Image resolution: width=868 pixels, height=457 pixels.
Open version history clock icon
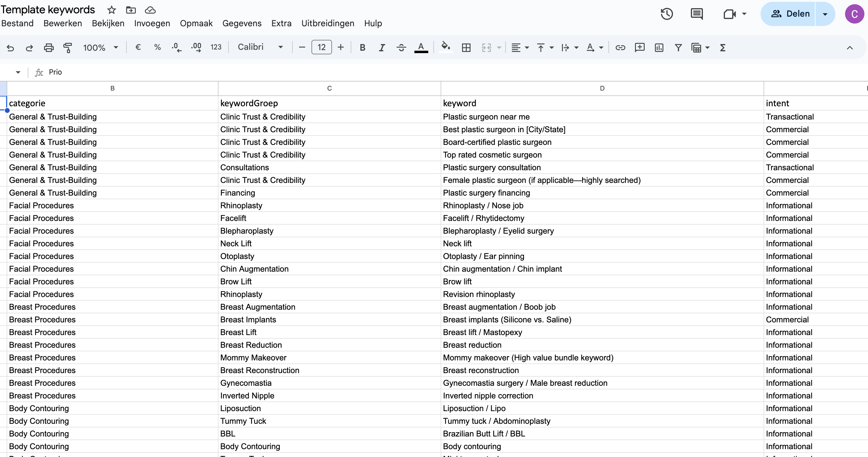[x=666, y=14]
